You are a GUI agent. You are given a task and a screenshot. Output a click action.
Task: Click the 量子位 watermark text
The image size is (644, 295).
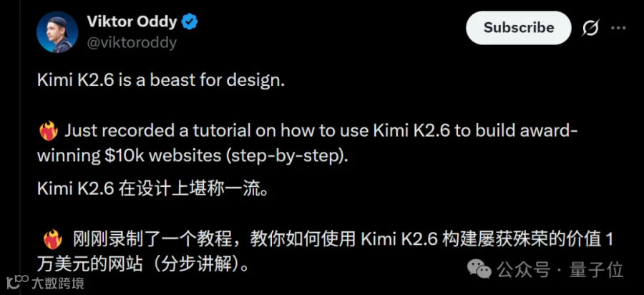(596, 270)
